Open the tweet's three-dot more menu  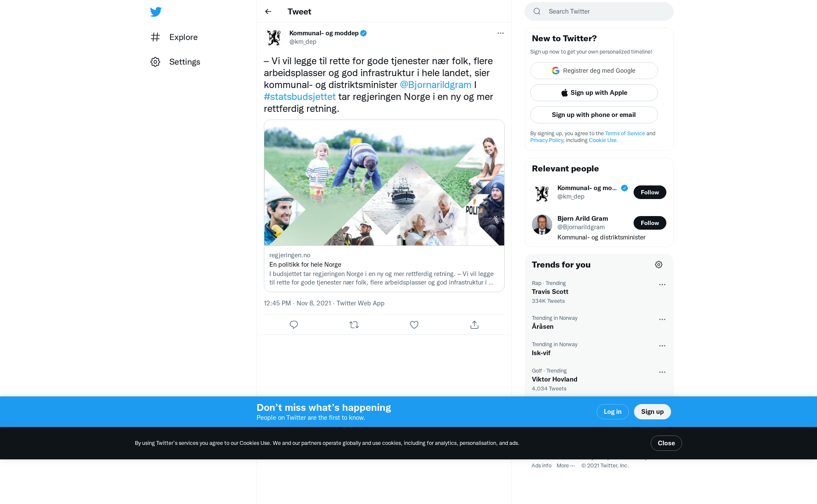pyautogui.click(x=500, y=33)
